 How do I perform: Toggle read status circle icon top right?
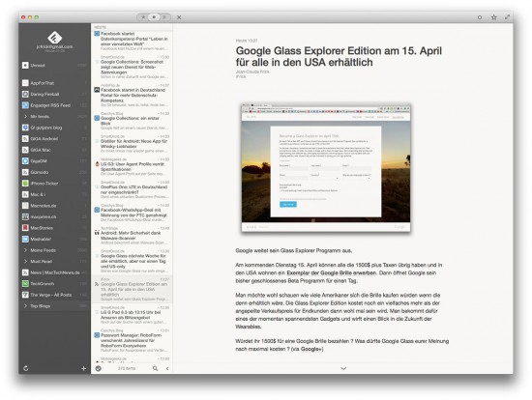480,17
